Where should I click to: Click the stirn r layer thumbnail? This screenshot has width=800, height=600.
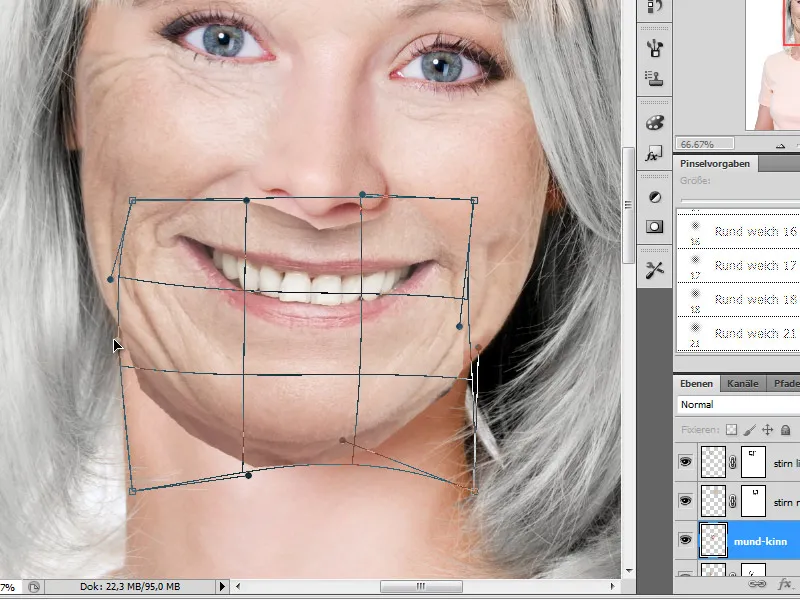(x=713, y=502)
